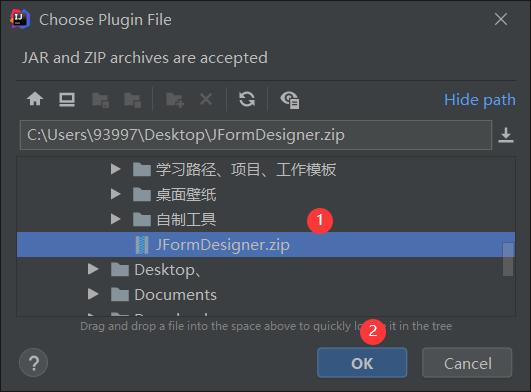531x392 pixels.
Task: Click the Project directory toolbar icon
Action: point(100,100)
